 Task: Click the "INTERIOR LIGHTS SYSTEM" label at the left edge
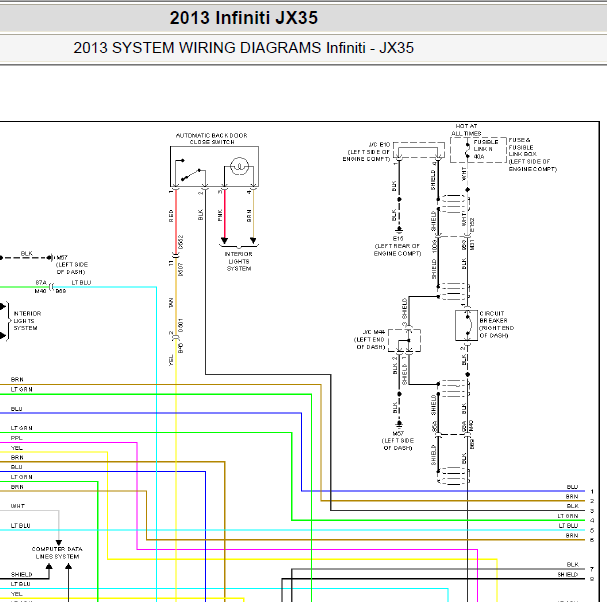(27, 321)
